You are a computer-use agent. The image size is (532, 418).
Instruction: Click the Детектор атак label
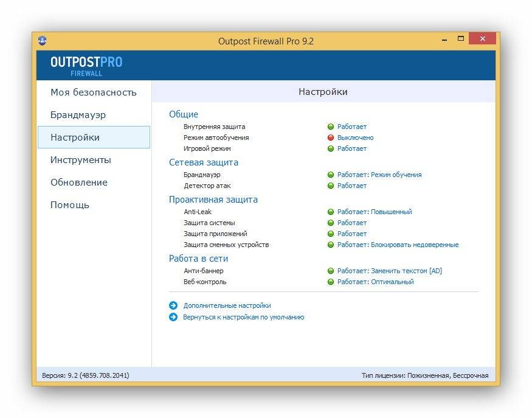click(207, 186)
